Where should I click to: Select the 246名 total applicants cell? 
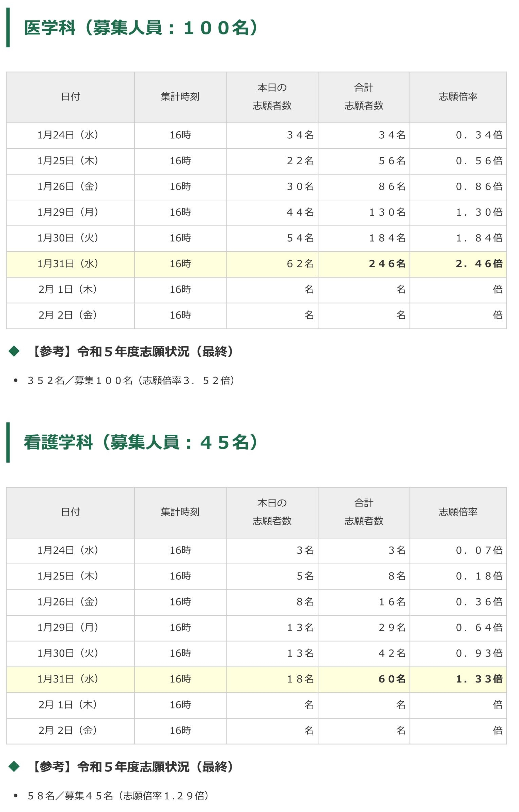tap(387, 264)
